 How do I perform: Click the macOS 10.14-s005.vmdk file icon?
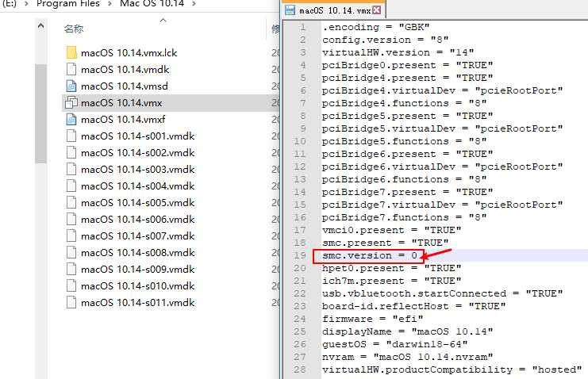coord(71,202)
